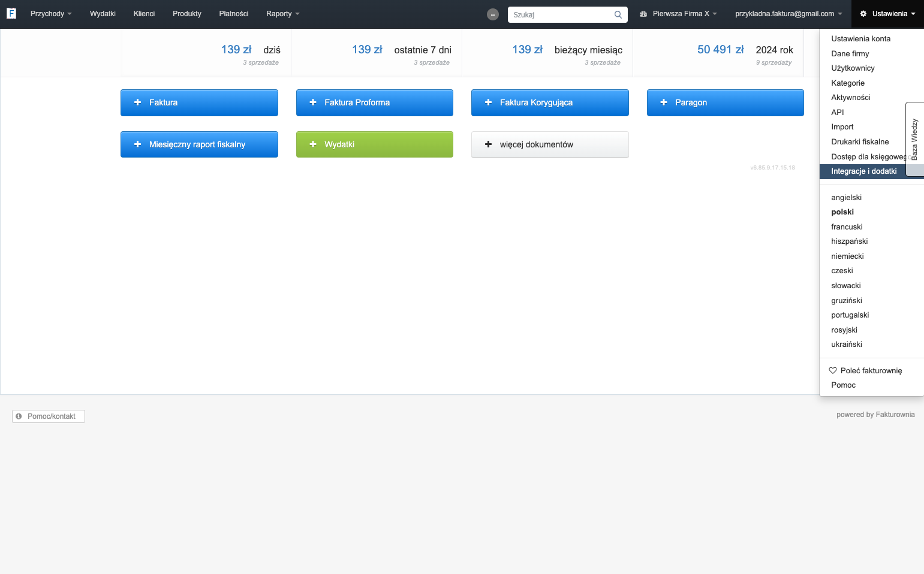Click the dashboard icon beside Pierwsza Firma X
This screenshot has width=924, height=574.
coord(643,14)
